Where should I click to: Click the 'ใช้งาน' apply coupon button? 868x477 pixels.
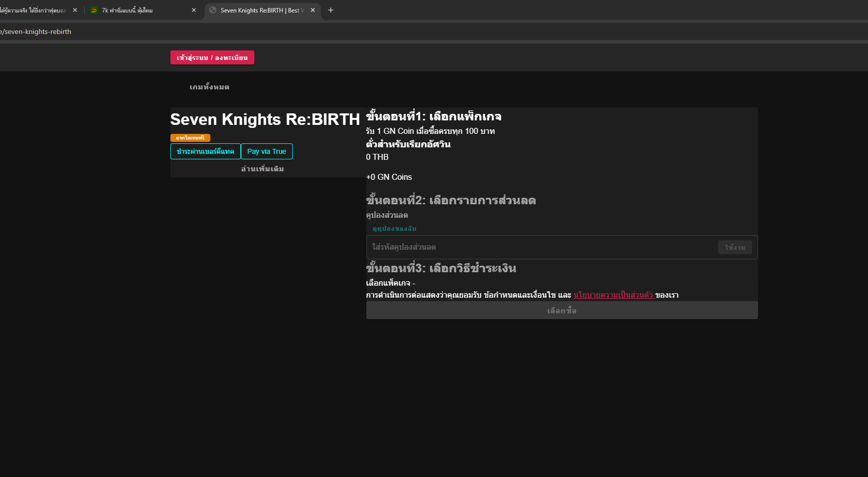pyautogui.click(x=735, y=247)
